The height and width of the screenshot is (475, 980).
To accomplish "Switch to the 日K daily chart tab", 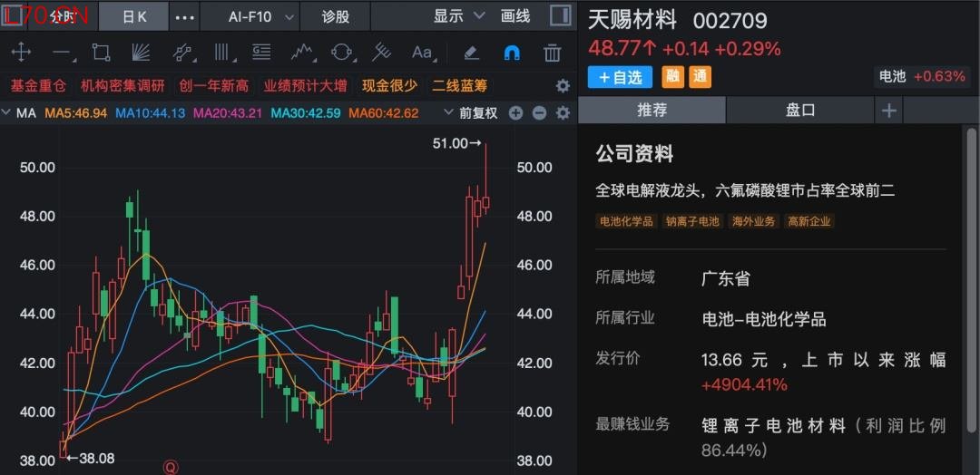I will [134, 16].
